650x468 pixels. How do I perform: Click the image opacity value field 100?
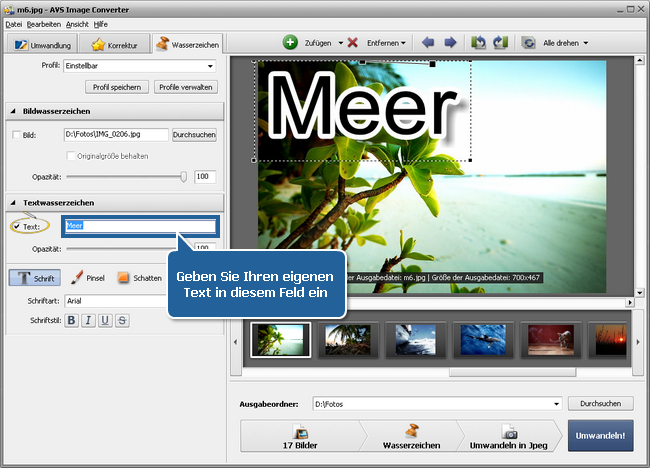205,177
